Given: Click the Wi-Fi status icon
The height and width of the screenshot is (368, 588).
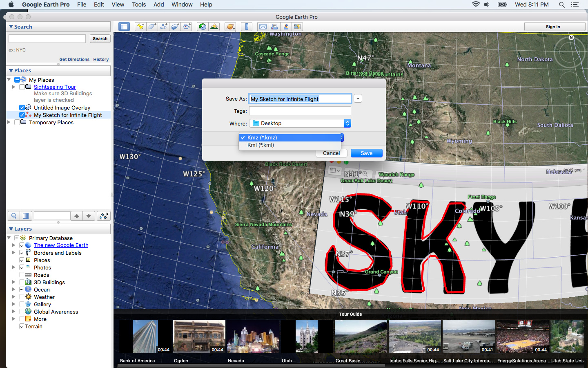Looking at the screenshot, I should click(x=476, y=4).
